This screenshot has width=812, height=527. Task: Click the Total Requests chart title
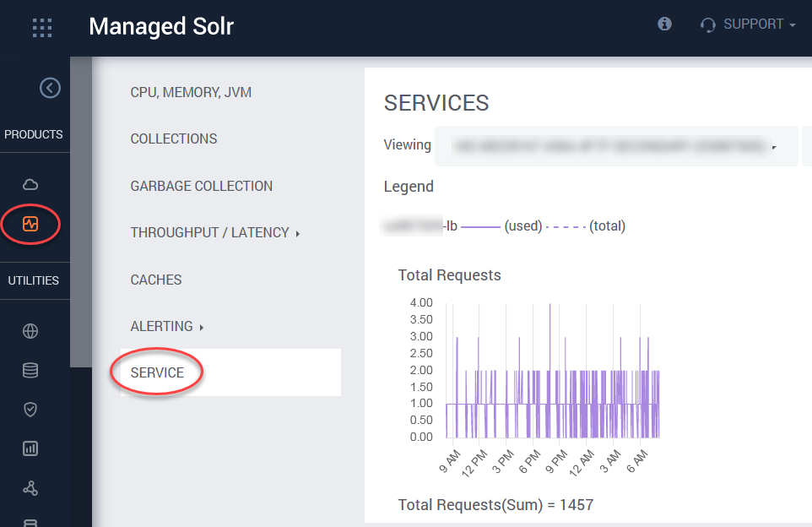(450, 275)
